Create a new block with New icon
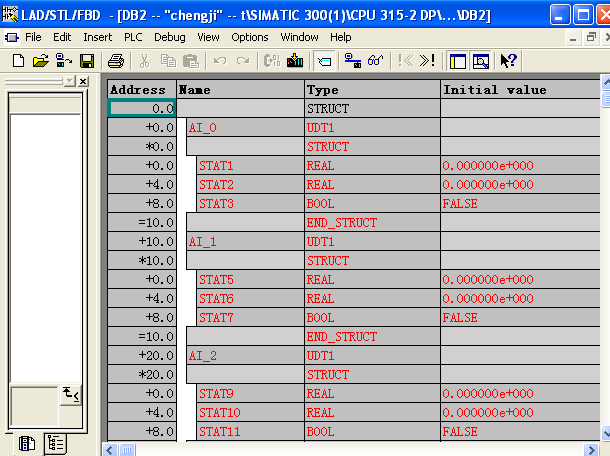The height and width of the screenshot is (456, 610). pyautogui.click(x=18, y=61)
